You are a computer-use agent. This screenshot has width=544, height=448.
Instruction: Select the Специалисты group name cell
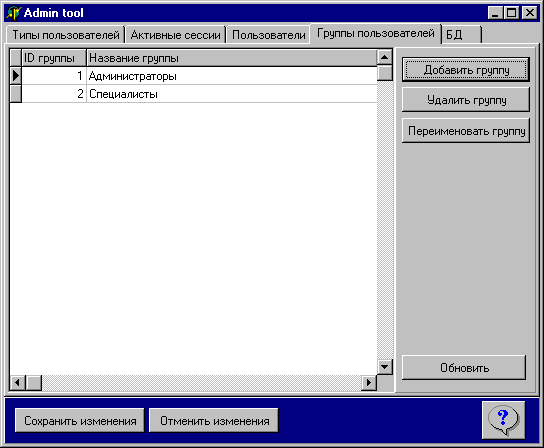point(231,94)
